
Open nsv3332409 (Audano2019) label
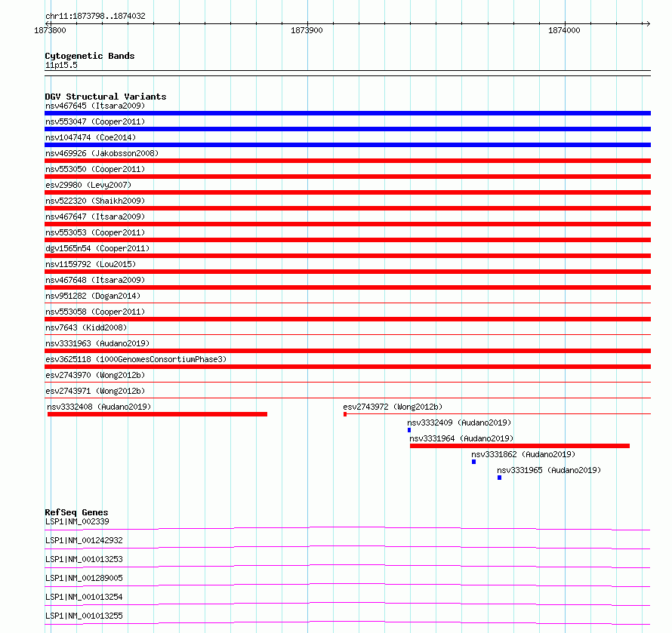coord(459,423)
